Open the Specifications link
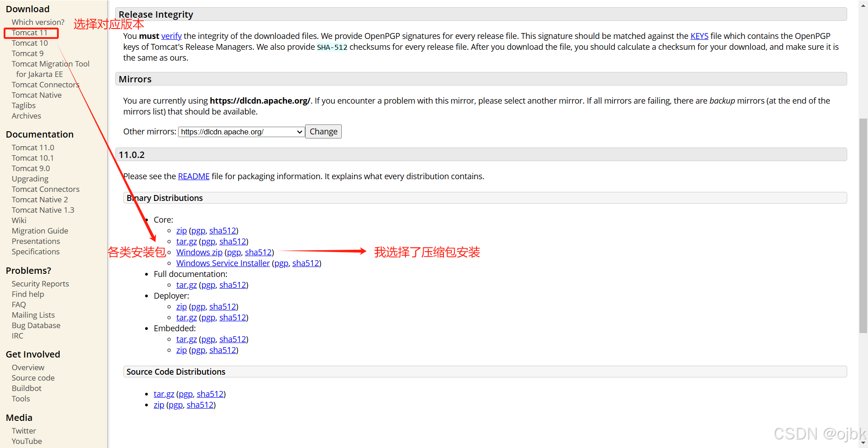This screenshot has width=868, height=448. (x=36, y=252)
